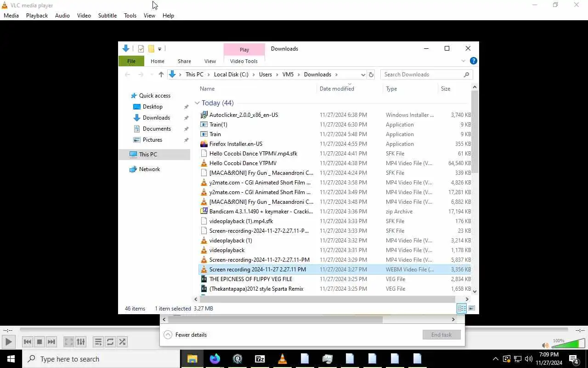Open the Video Tools tab
Viewport: 588px width, 368px height.
(244, 61)
